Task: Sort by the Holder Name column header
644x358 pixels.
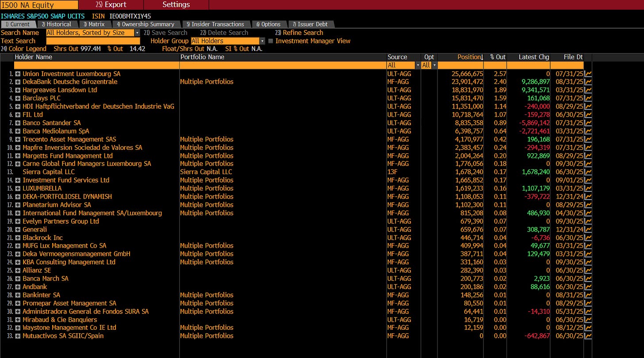Action: [x=33, y=57]
